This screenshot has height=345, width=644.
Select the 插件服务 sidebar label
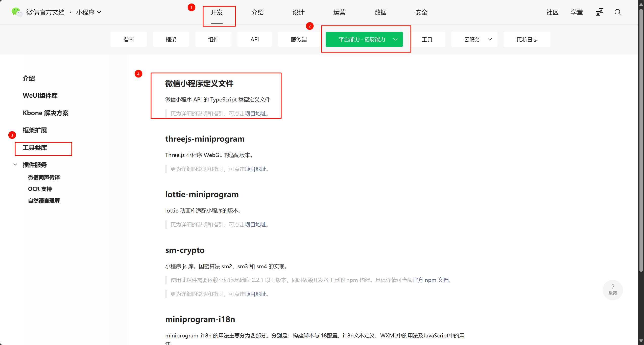pyautogui.click(x=35, y=165)
